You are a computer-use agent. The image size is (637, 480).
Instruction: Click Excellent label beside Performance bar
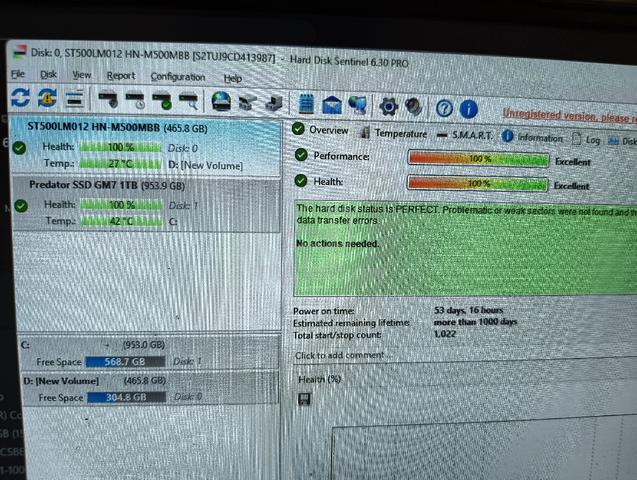coord(572,162)
